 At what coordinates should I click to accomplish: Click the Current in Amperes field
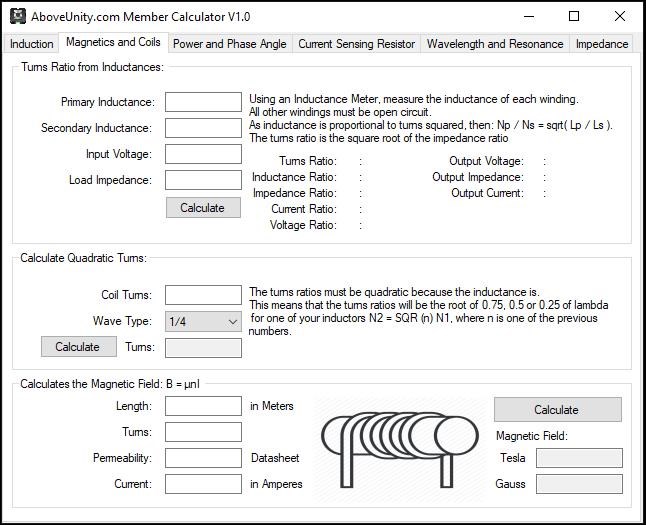tap(203, 484)
